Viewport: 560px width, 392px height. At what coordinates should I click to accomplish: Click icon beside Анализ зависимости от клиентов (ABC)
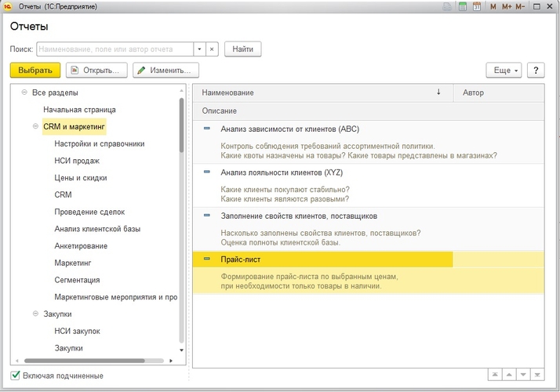207,129
